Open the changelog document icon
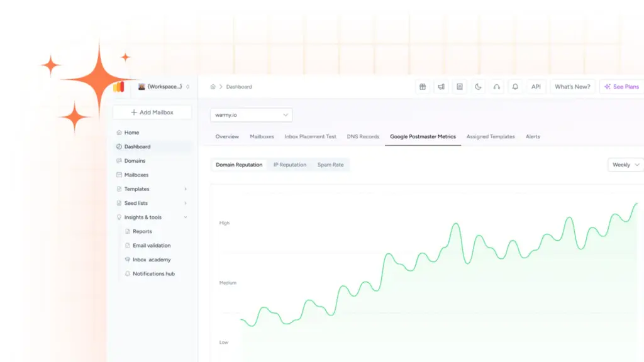Viewport: 644px width, 362px height. [x=460, y=86]
